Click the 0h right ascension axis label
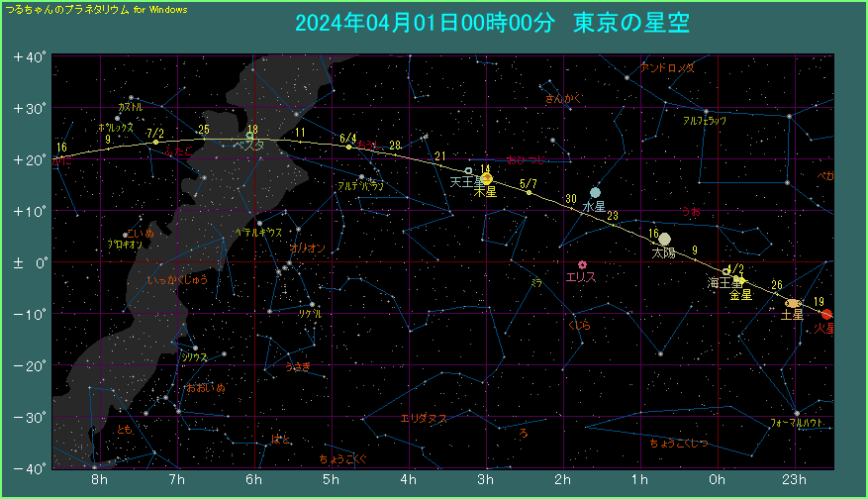The width and height of the screenshot is (868, 499). 717,480
